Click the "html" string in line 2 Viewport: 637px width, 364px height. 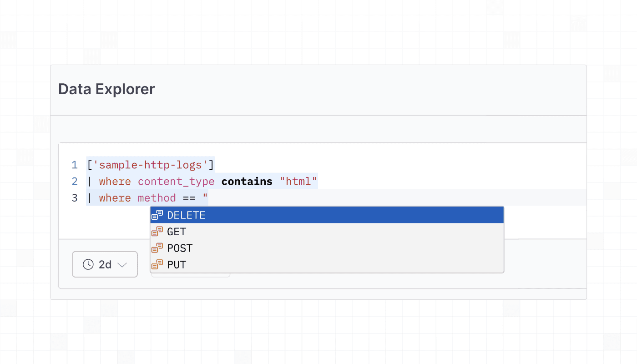[x=298, y=182]
